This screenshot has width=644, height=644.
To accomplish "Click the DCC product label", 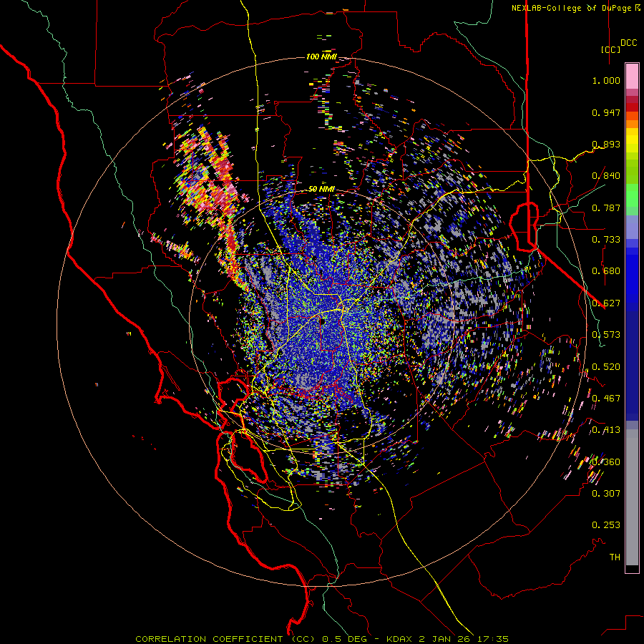I will tap(629, 43).
